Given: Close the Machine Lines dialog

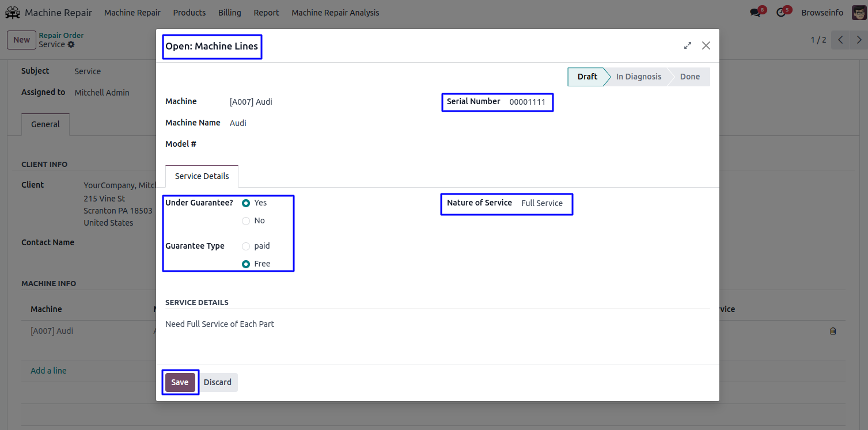Looking at the screenshot, I should (x=706, y=45).
